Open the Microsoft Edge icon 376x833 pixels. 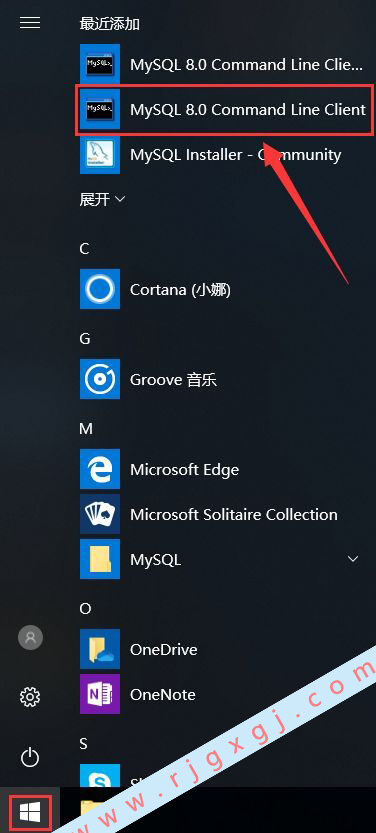coord(100,469)
